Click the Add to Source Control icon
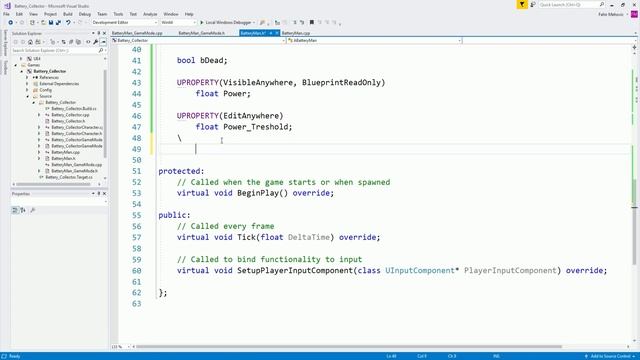640x360 pixels. [x=586, y=356]
